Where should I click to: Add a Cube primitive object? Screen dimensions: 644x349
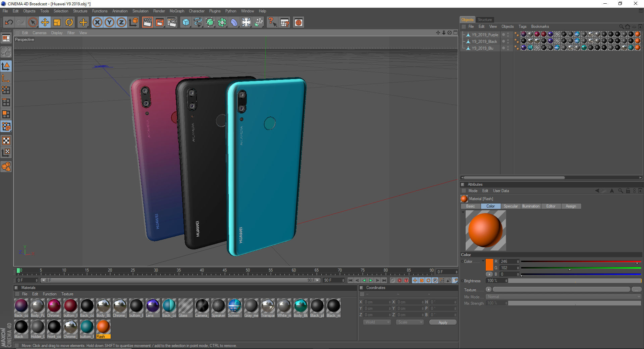186,22
